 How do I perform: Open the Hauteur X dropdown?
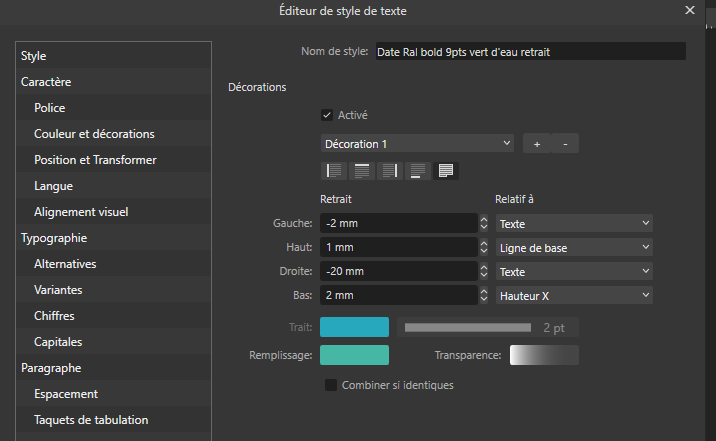pos(574,295)
